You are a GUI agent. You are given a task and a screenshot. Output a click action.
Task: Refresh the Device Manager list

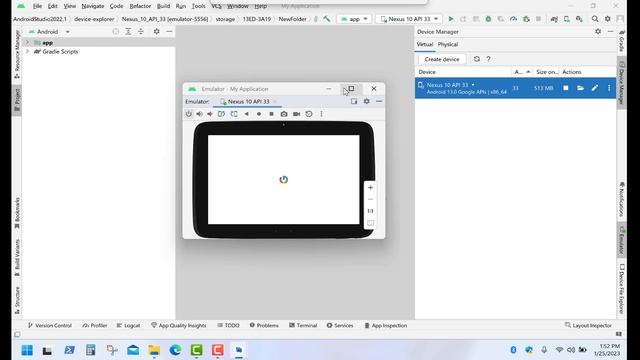click(476, 59)
